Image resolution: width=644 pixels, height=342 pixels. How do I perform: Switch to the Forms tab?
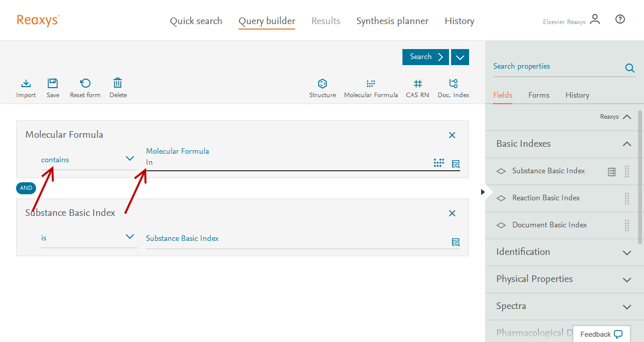coord(539,95)
